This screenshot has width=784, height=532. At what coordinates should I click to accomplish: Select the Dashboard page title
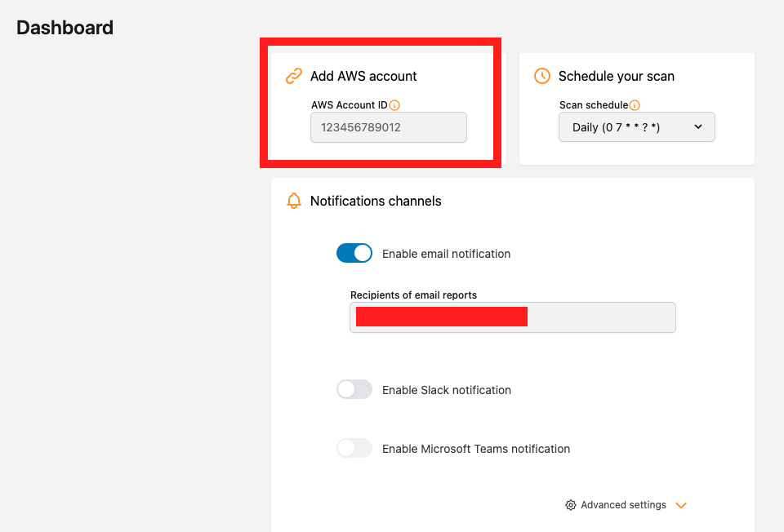pos(65,27)
